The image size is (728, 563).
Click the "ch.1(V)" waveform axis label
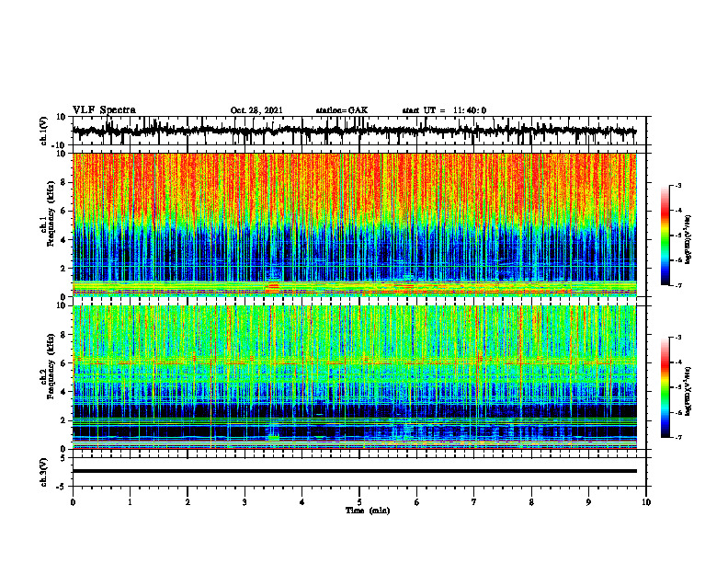44,131
